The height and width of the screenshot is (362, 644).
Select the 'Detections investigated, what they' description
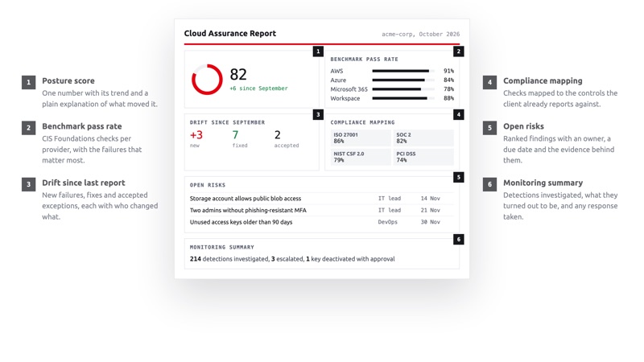tap(560, 206)
